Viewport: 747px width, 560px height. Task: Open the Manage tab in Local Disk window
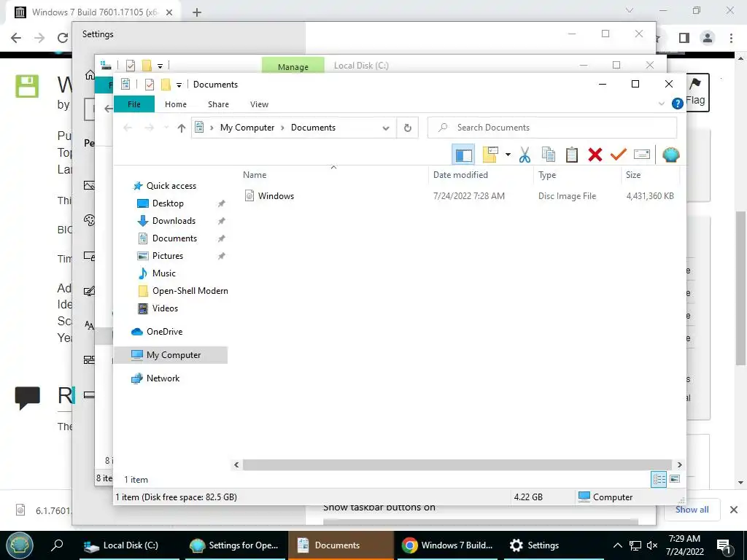(x=293, y=66)
